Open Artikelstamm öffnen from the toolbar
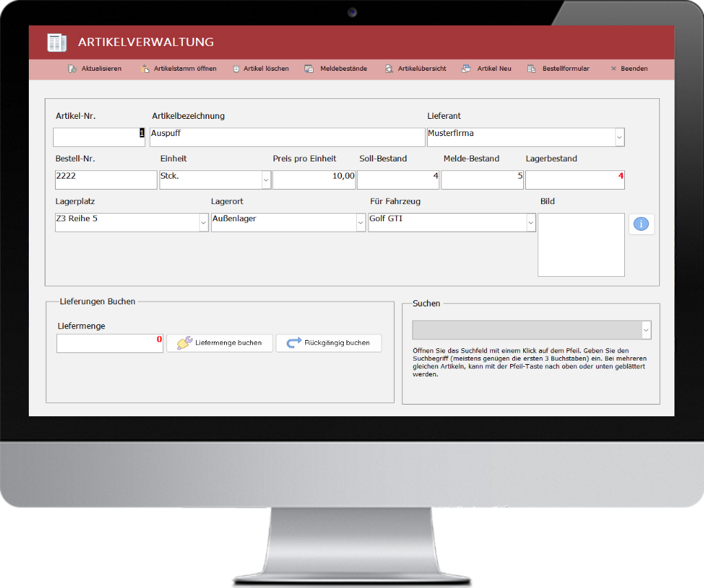This screenshot has height=588, width=704. point(145,69)
